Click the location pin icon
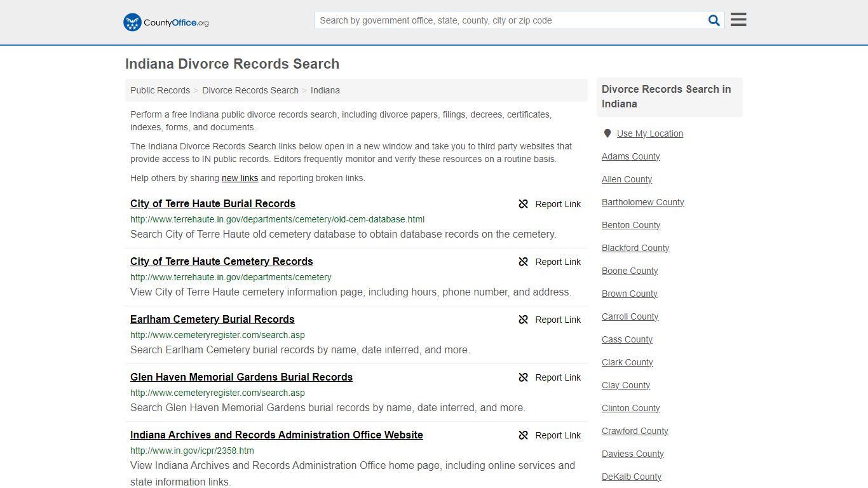Screen dimensions: 868x488 607,133
